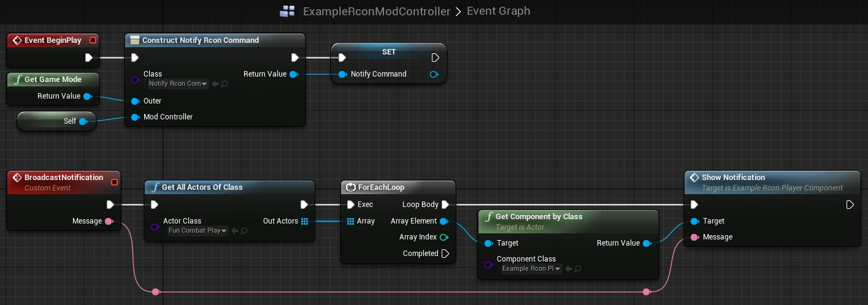The height and width of the screenshot is (305, 868).
Task: Click Target pin on Show Notification
Action: click(x=694, y=221)
